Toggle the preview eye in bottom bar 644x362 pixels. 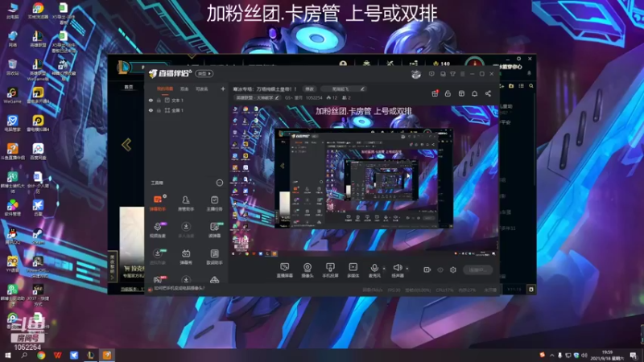(x=440, y=269)
